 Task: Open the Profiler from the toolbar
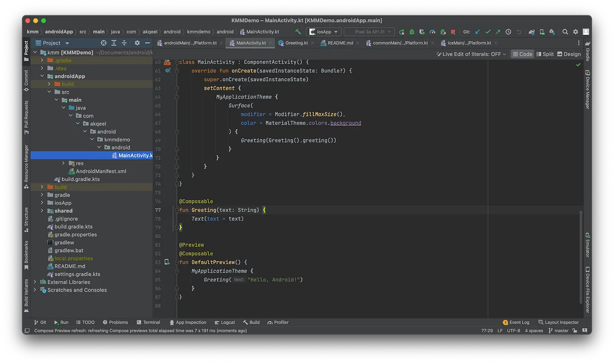pos(432,32)
